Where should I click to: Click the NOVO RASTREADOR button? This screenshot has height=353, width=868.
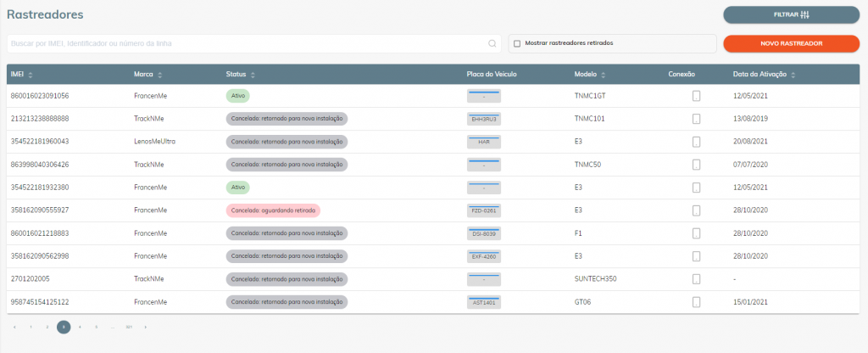[x=791, y=43]
